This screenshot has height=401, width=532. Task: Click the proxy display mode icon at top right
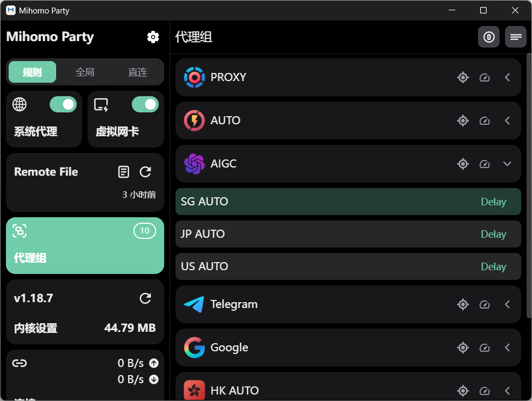click(x=516, y=37)
